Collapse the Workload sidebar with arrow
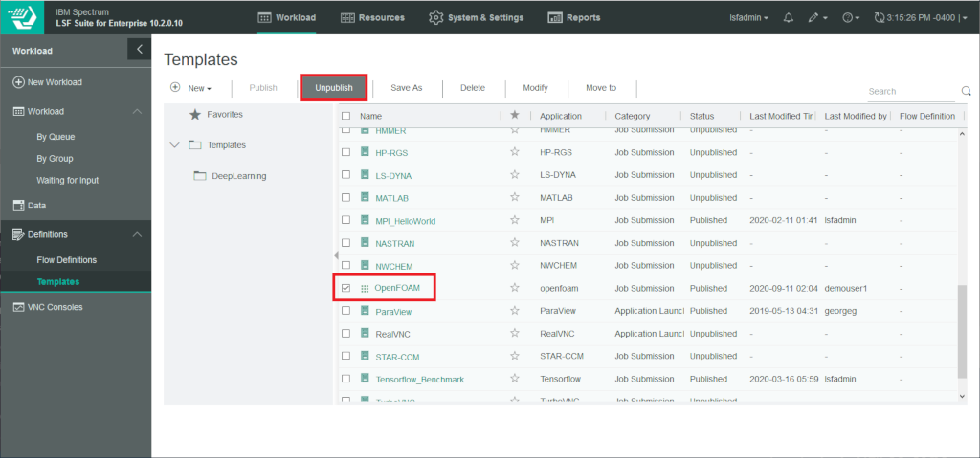 point(140,49)
